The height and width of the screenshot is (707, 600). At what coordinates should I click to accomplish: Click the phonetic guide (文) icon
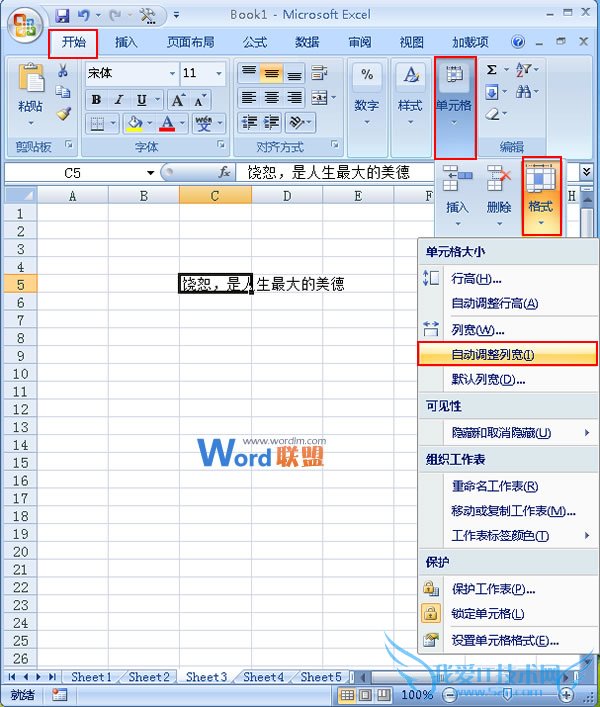(x=204, y=123)
